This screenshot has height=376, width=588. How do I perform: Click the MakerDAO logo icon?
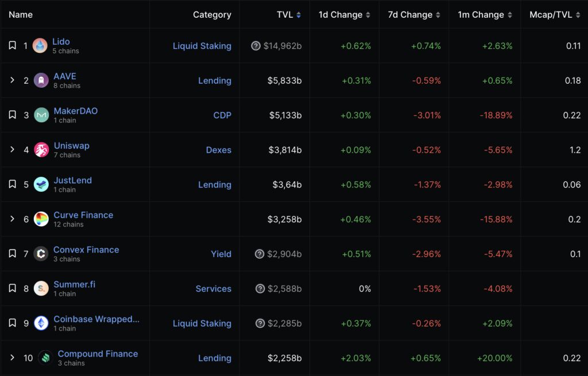pyautogui.click(x=41, y=115)
